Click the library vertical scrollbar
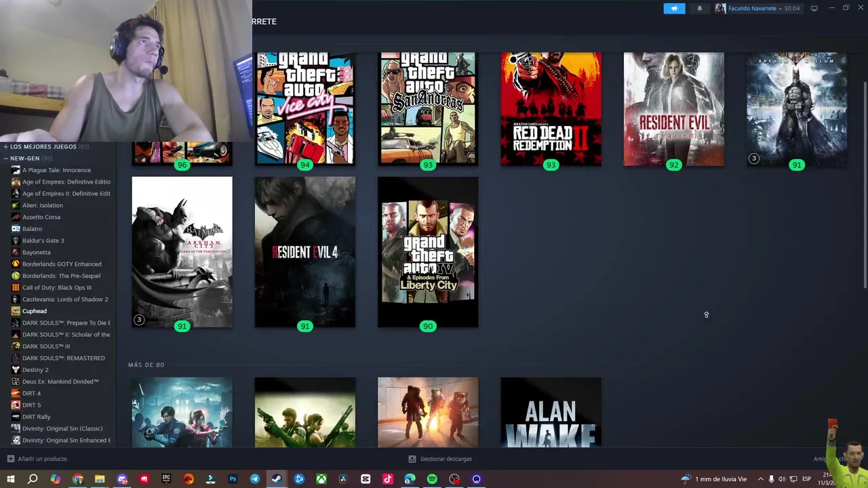The width and height of the screenshot is (868, 488). click(865, 185)
